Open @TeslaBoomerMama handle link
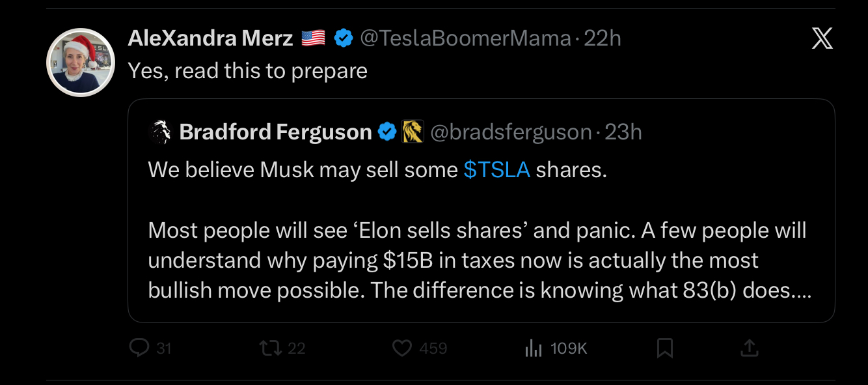The height and width of the screenshot is (385, 868). 465,38
